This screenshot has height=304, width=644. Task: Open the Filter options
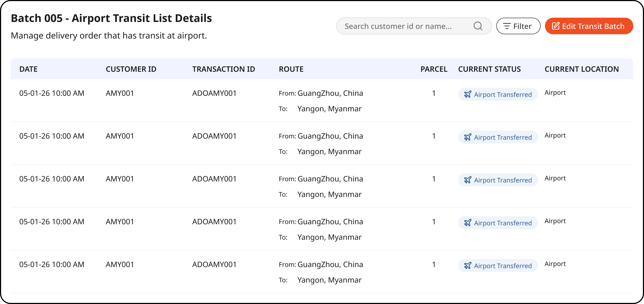click(x=518, y=26)
